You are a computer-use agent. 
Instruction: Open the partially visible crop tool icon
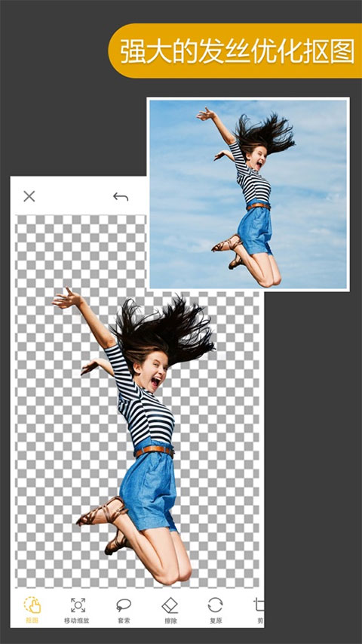click(x=259, y=605)
